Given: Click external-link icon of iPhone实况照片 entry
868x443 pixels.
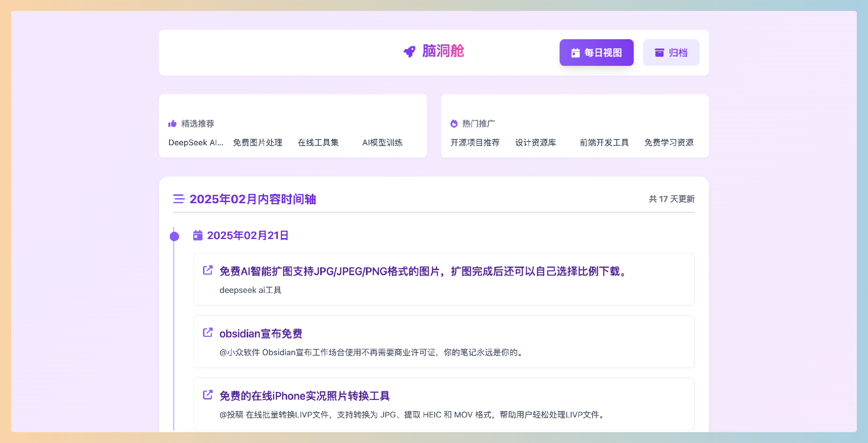Looking at the screenshot, I should click(x=208, y=395).
